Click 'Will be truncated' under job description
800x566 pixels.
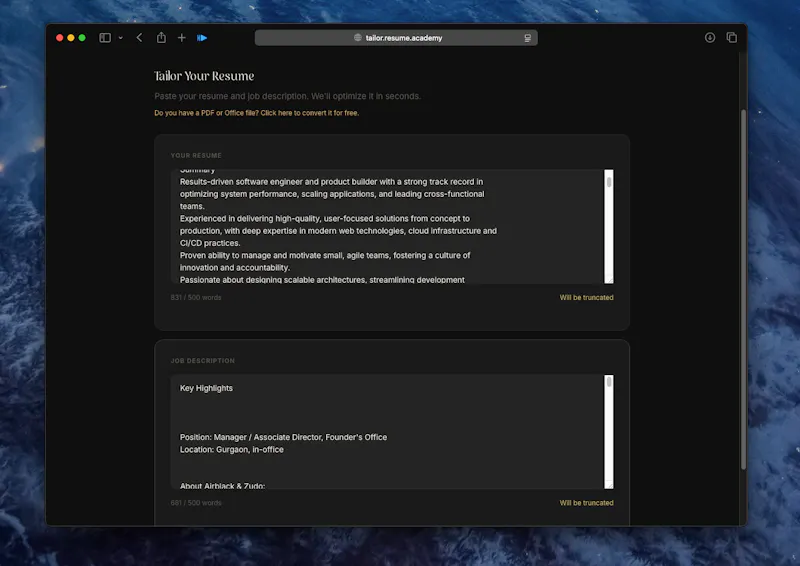pyautogui.click(x=586, y=503)
